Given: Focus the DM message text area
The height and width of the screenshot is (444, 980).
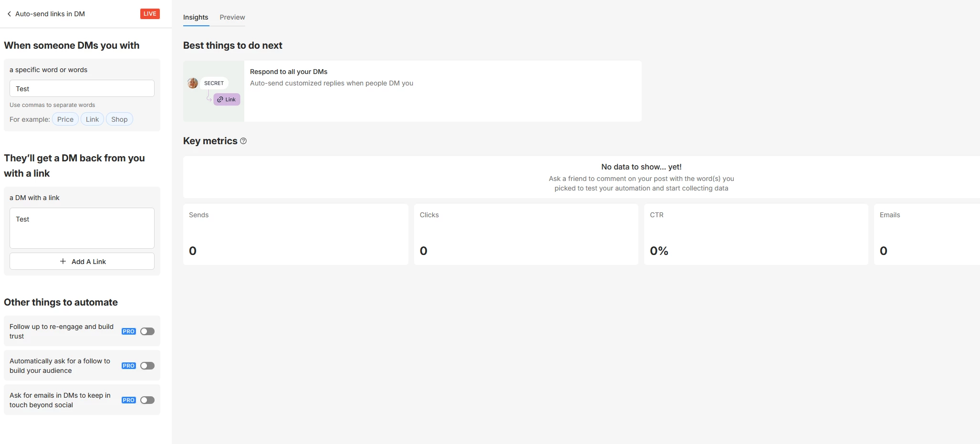Looking at the screenshot, I should click(82, 228).
